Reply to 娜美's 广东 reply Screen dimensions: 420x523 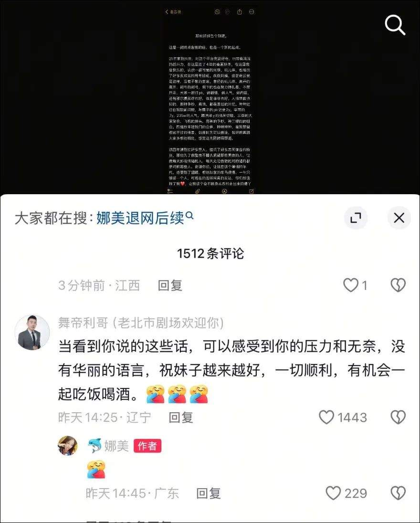point(209,493)
